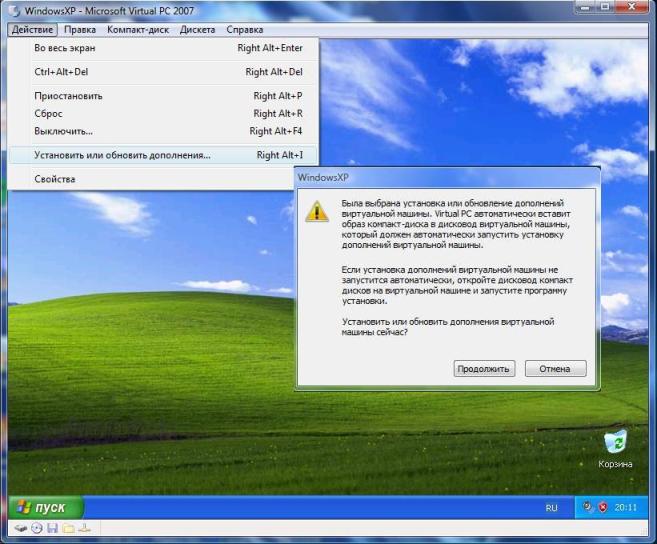
Task: Choose Ctrl+Alt+Del from Действие menu
Action: 163,72
